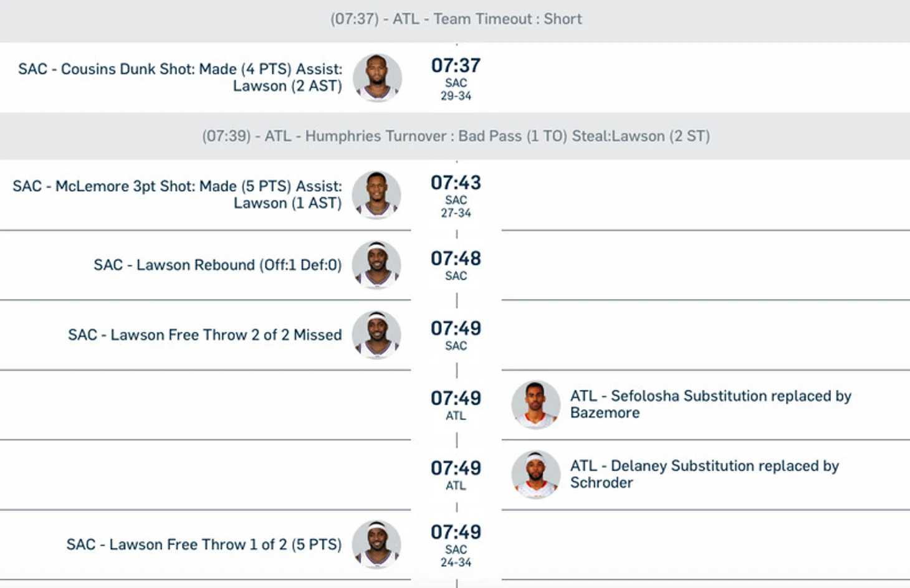The height and width of the screenshot is (588, 910).
Task: Click the 24-34 score under 07:49
Action: point(456,562)
